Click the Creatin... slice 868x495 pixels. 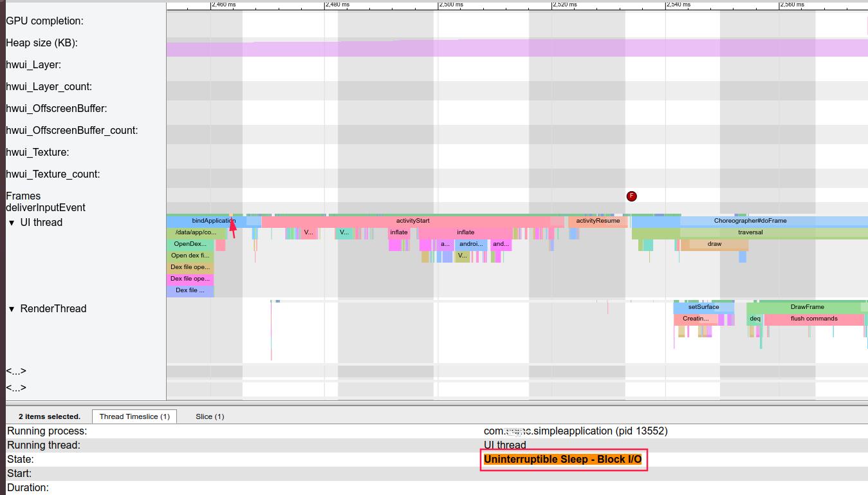(x=696, y=319)
